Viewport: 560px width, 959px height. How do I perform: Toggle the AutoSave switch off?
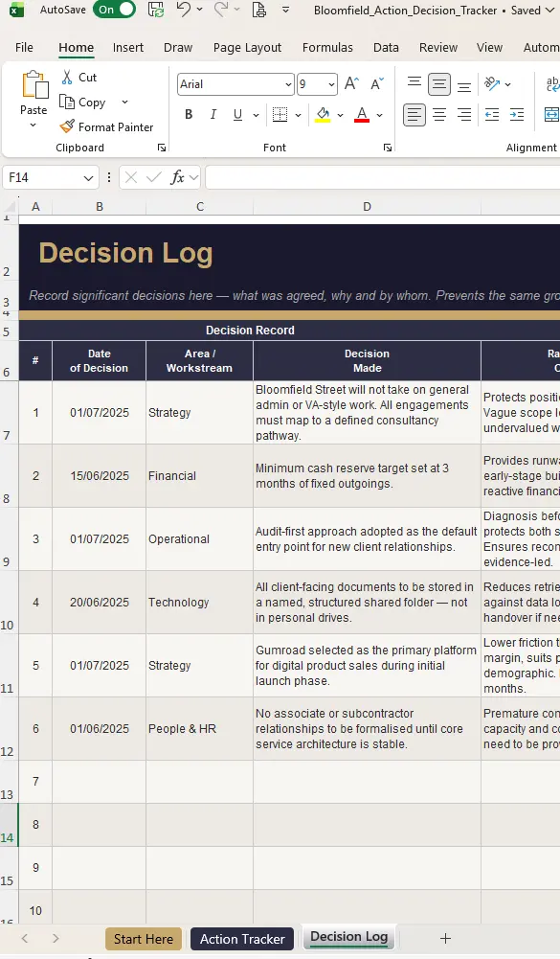click(x=114, y=10)
